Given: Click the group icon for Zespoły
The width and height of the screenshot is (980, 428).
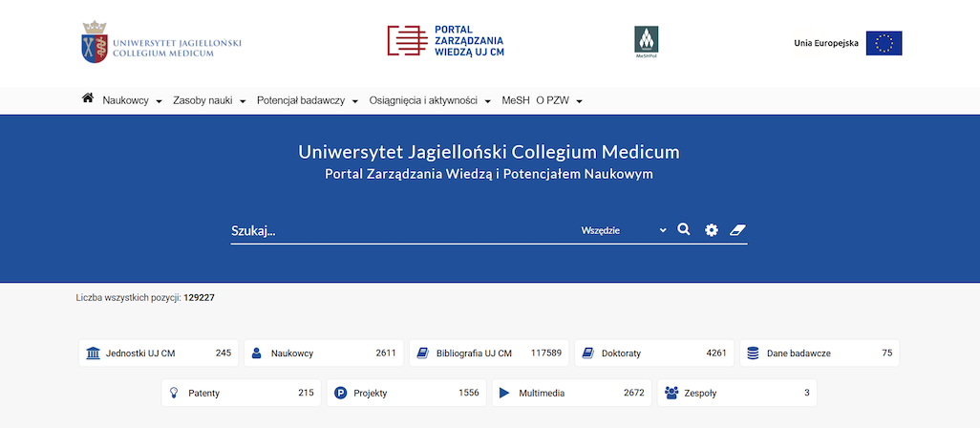Looking at the screenshot, I should click(671, 393).
